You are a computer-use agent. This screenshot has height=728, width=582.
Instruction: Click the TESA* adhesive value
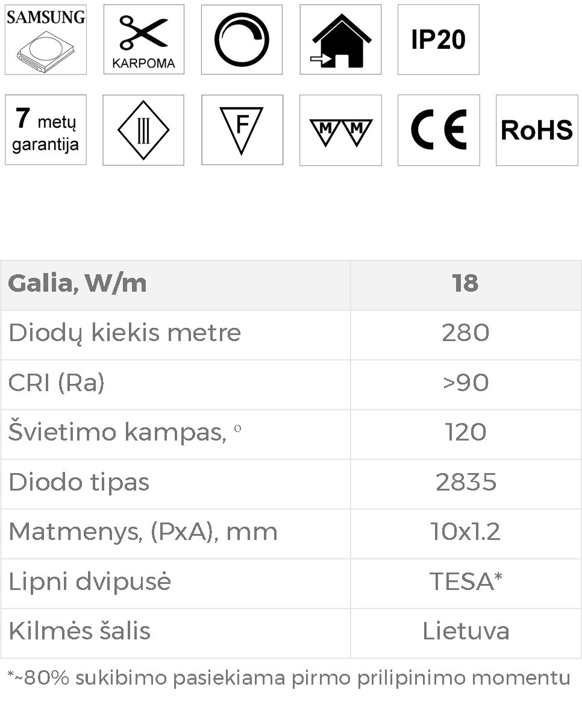tap(466, 582)
